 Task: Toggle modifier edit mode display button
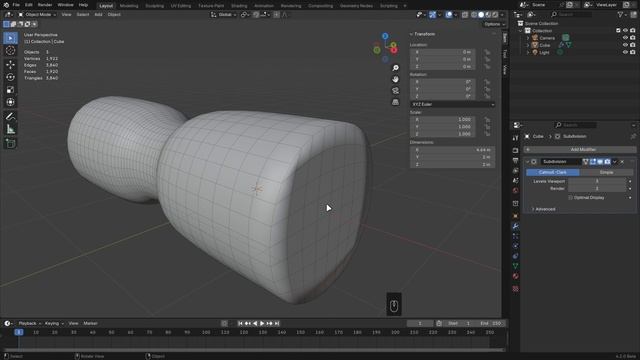click(593, 162)
